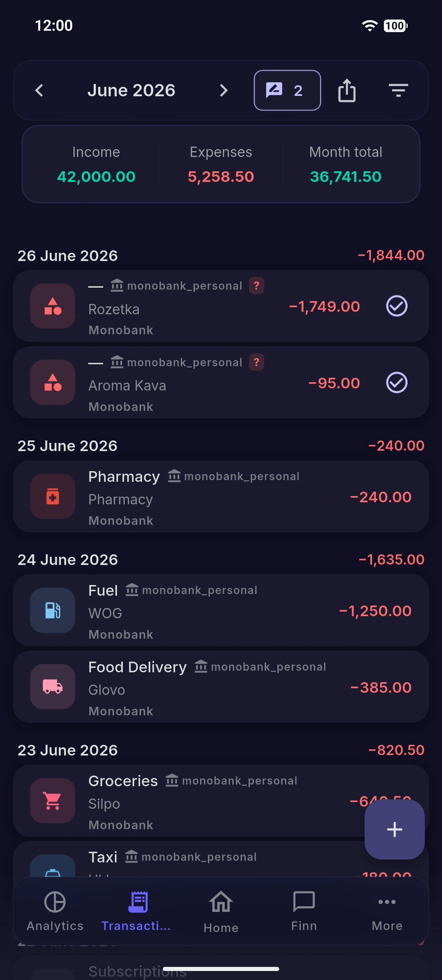Tap question mark badge on Aroma Kava
Image resolution: width=442 pixels, height=980 pixels.
click(257, 362)
